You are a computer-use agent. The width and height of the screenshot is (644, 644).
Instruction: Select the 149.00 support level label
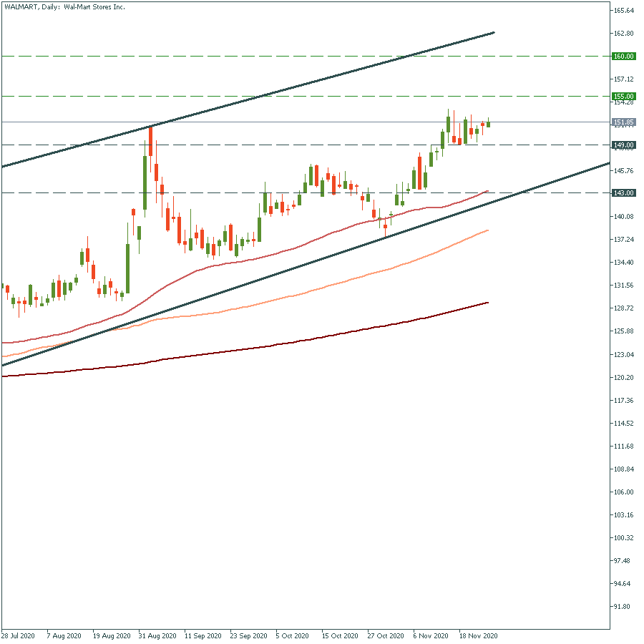click(624, 145)
